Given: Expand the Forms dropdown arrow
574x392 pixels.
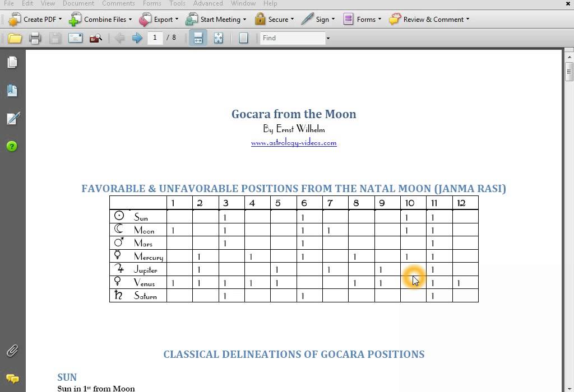Looking at the screenshot, I should point(379,19).
